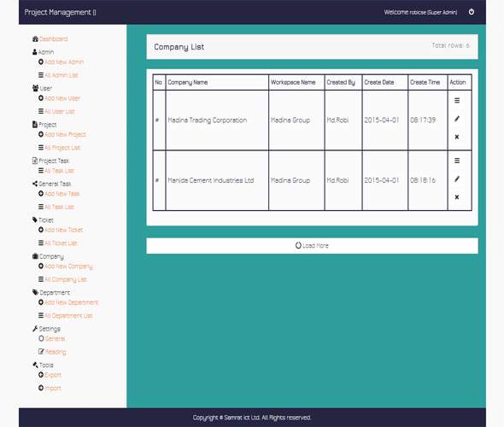Click the Project file icon
The width and height of the screenshot is (504, 427).
click(x=35, y=125)
